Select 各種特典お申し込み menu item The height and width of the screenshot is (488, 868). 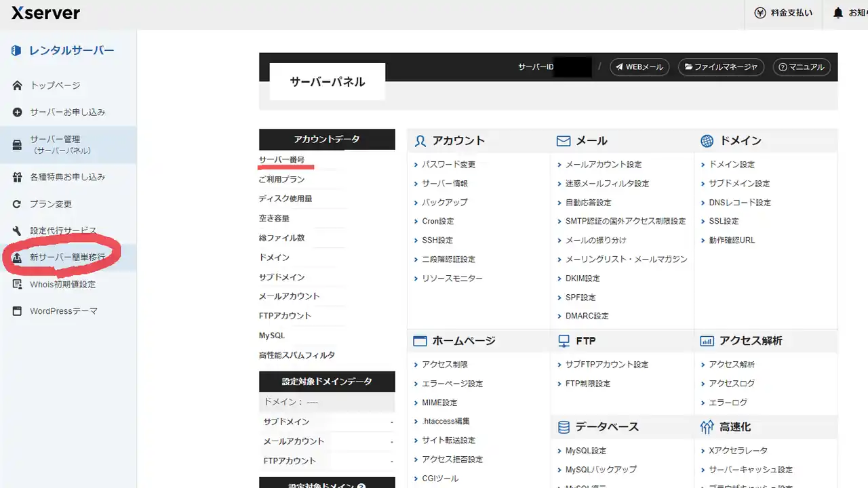pos(68,177)
